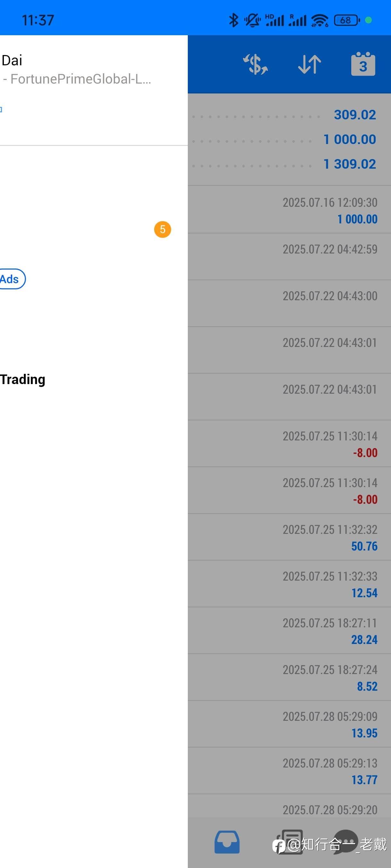Click the Ads button

(x=10, y=279)
